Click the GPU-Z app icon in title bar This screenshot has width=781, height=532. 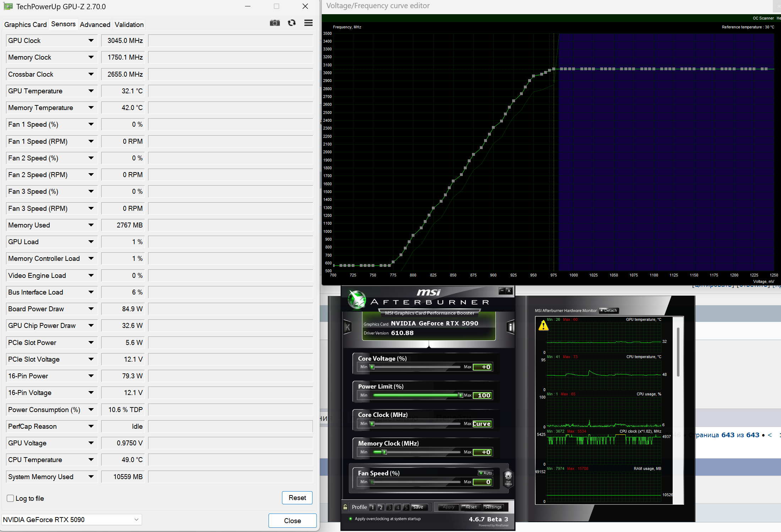click(8, 6)
